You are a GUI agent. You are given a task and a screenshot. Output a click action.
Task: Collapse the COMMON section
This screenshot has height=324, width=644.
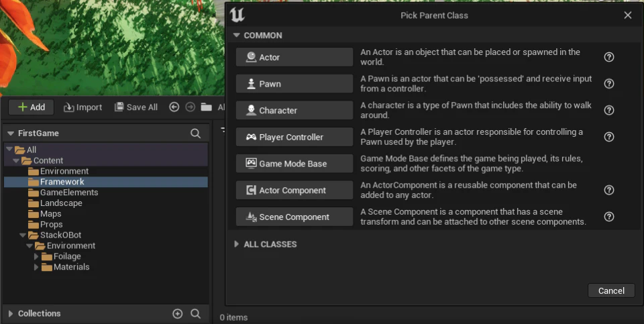[x=237, y=36]
